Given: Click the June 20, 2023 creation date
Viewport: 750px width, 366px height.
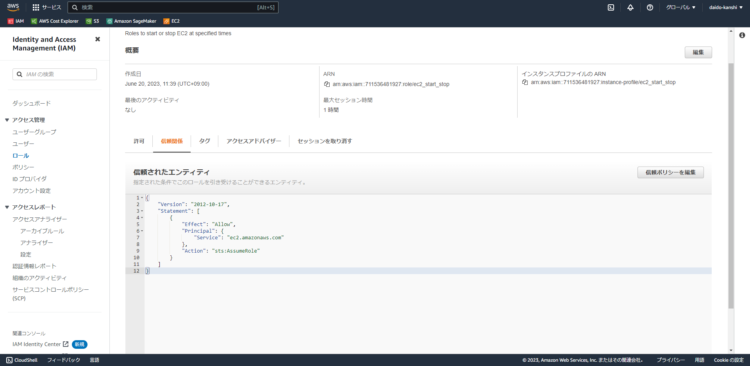Looking at the screenshot, I should tap(167, 84).
